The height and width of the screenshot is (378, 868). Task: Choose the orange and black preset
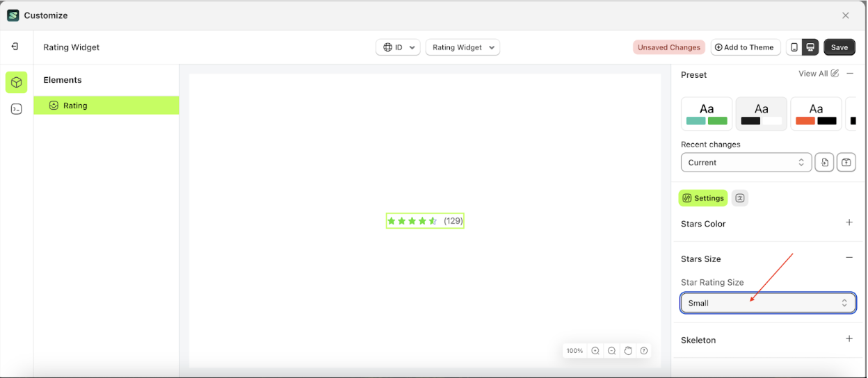point(817,114)
